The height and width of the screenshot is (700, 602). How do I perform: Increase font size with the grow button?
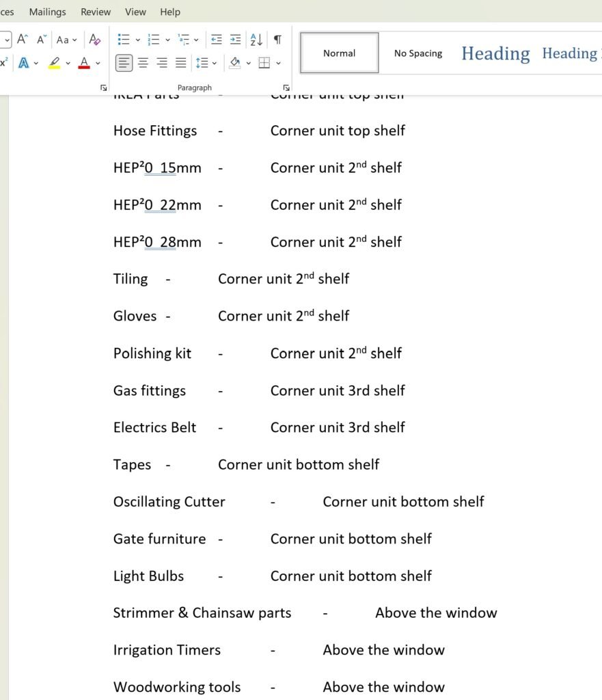[23, 39]
